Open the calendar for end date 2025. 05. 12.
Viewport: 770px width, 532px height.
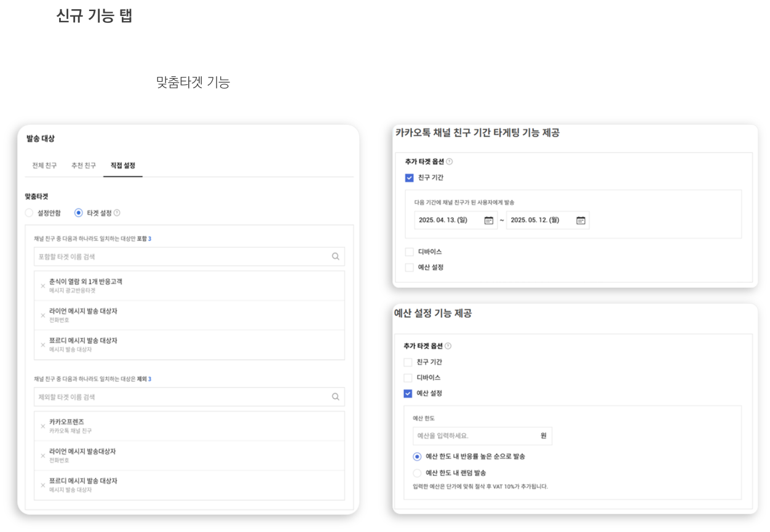click(581, 220)
